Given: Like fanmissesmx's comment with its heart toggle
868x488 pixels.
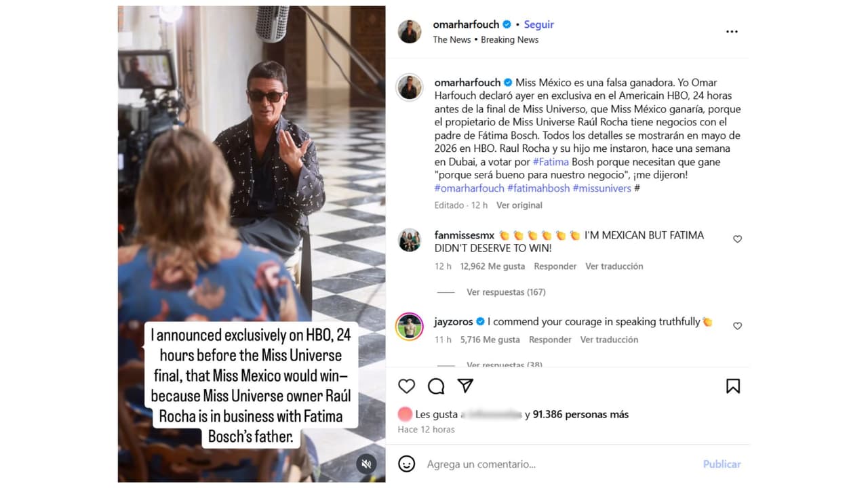Looking at the screenshot, I should pos(737,239).
